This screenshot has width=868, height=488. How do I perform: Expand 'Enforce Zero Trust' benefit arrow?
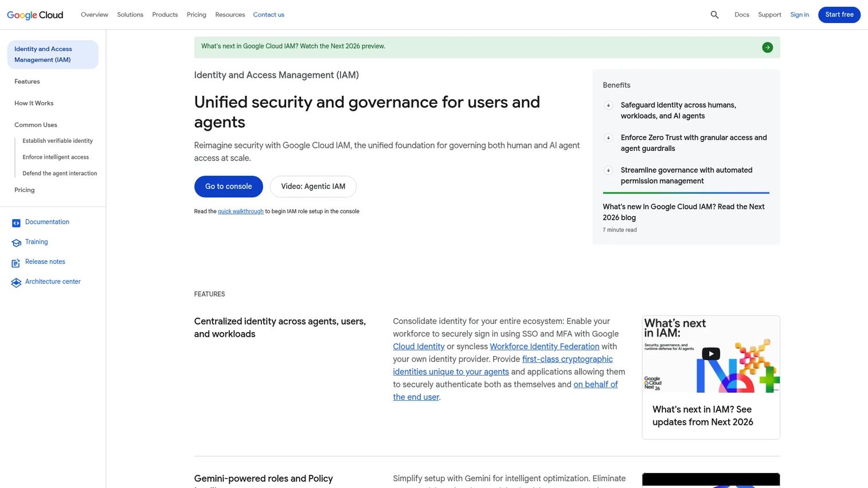coord(608,138)
